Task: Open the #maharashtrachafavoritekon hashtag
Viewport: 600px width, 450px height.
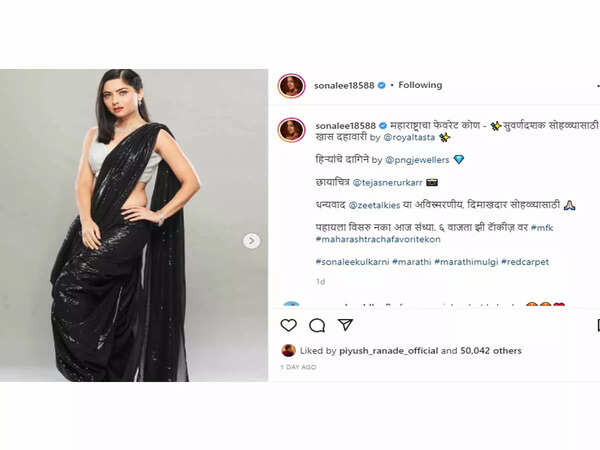Action: [x=378, y=240]
